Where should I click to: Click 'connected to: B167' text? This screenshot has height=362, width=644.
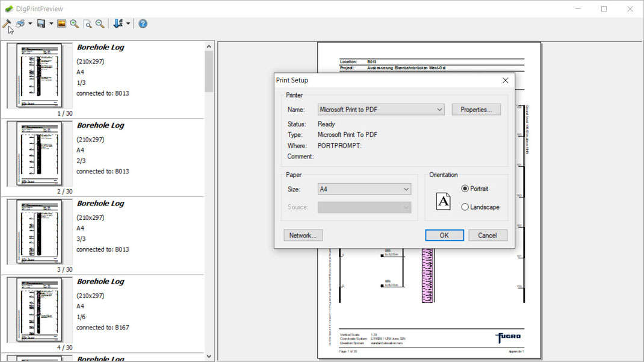coord(103,328)
